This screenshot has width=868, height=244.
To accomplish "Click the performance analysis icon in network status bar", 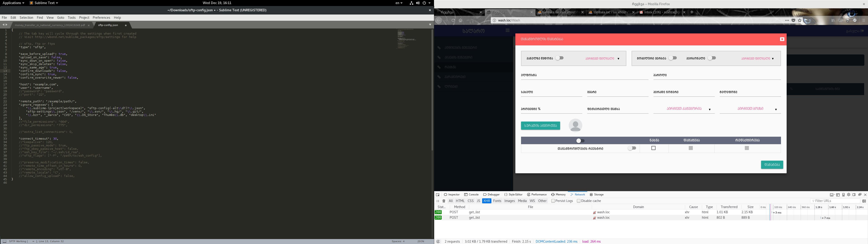I will click(438, 241).
